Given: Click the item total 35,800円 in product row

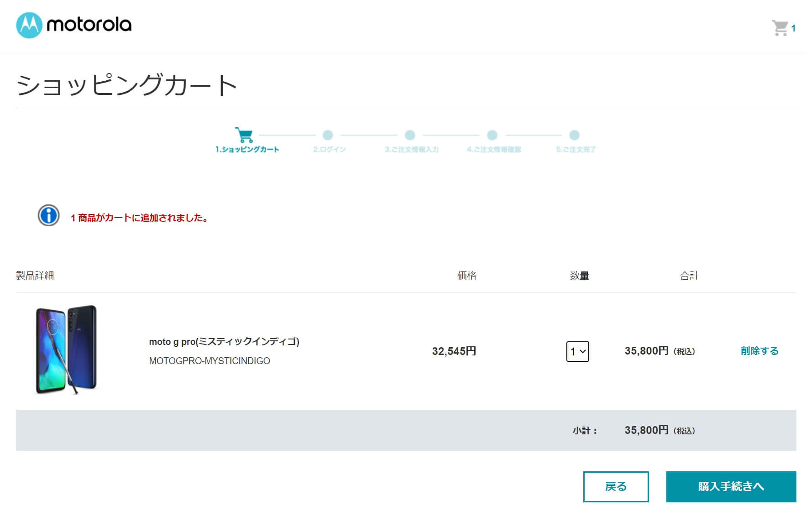Looking at the screenshot, I should [x=646, y=351].
